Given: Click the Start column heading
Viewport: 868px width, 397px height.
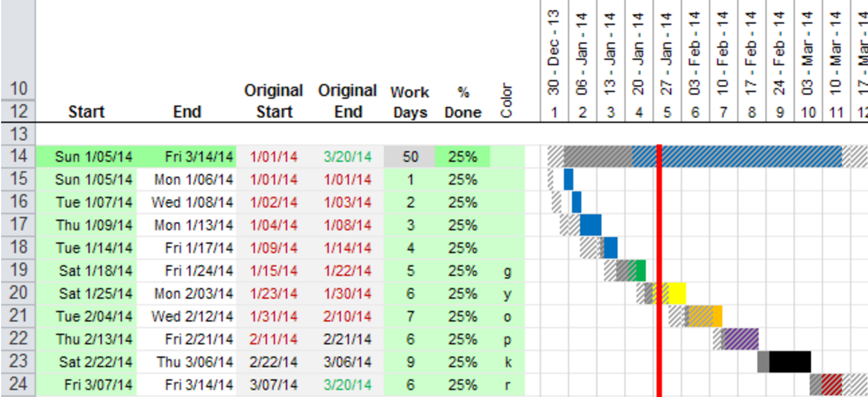Looking at the screenshot, I should click(86, 112).
